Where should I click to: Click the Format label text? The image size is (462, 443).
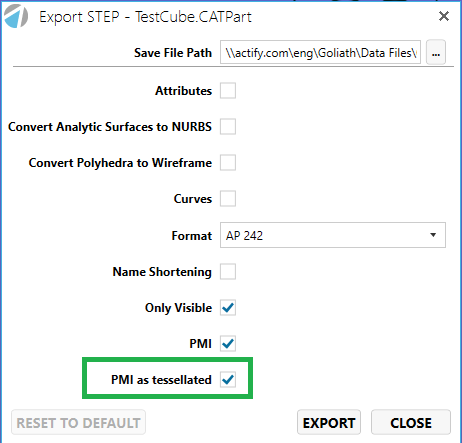pyautogui.click(x=192, y=236)
